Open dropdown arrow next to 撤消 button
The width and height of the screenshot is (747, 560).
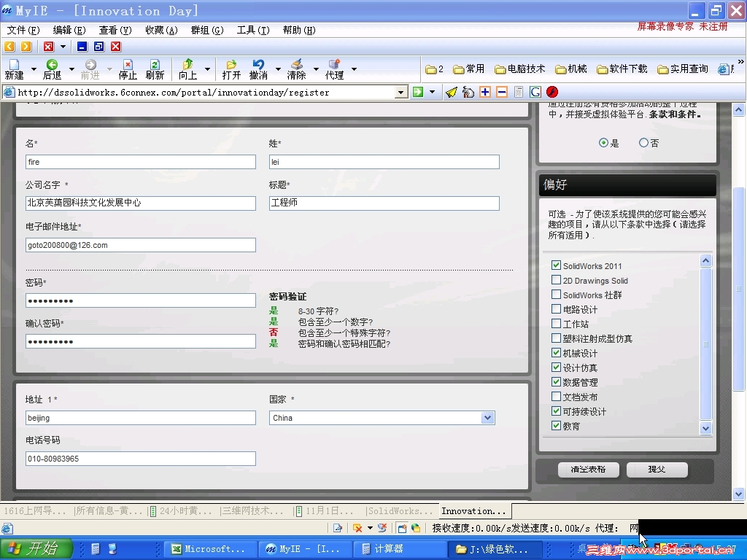[x=278, y=69]
